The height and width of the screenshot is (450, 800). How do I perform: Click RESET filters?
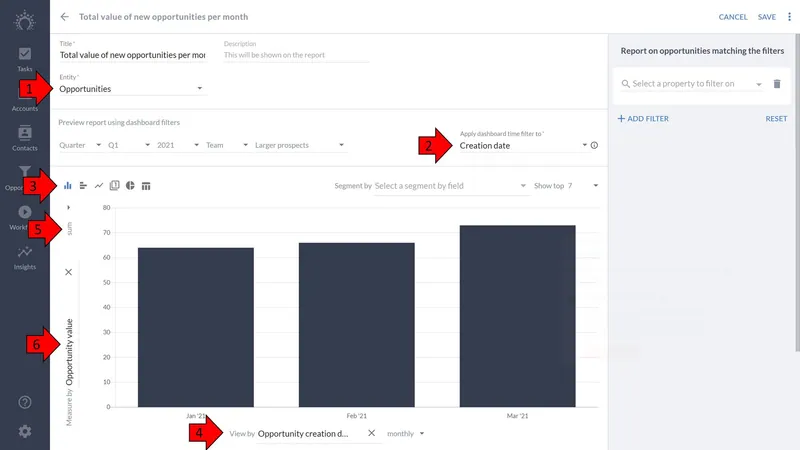pos(776,118)
